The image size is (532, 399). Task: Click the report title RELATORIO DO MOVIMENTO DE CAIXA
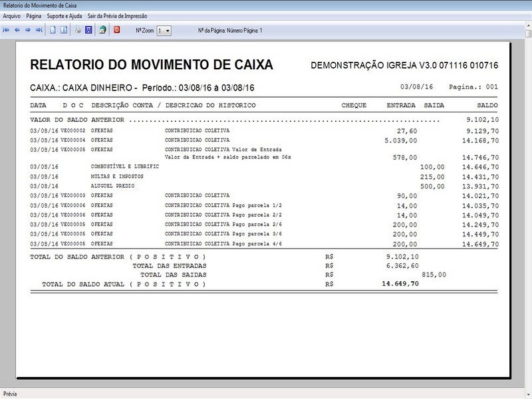152,65
